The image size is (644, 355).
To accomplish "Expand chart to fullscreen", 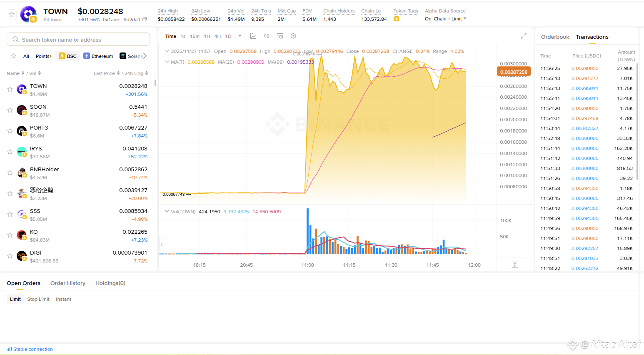I will (524, 36).
